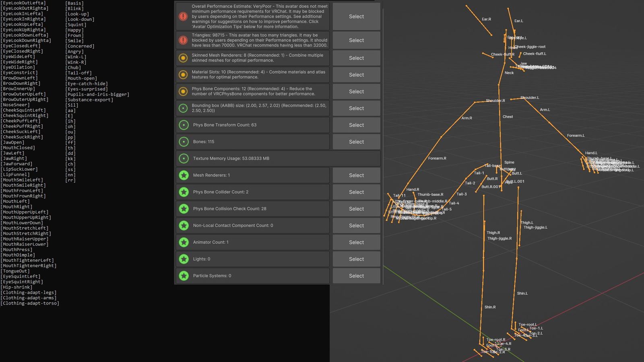Click the yellow icon beside Phys Bone Components: 12

tap(183, 91)
